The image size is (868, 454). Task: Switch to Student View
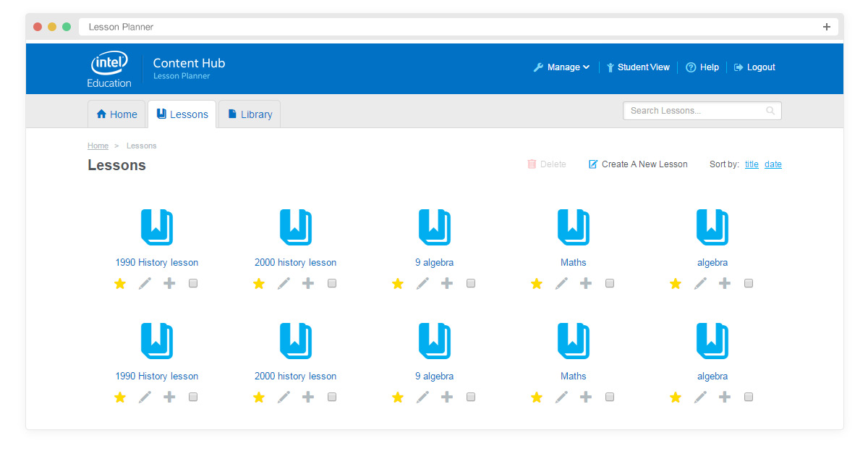pyautogui.click(x=638, y=67)
